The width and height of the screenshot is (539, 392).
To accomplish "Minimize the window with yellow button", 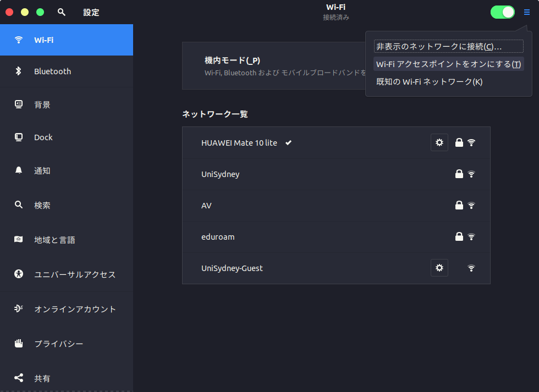I will click(25, 12).
